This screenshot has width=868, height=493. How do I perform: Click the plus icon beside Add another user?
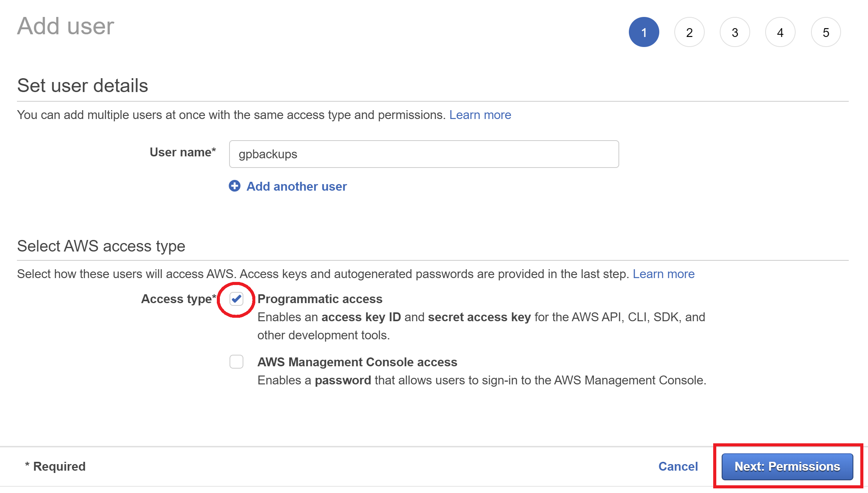235,186
